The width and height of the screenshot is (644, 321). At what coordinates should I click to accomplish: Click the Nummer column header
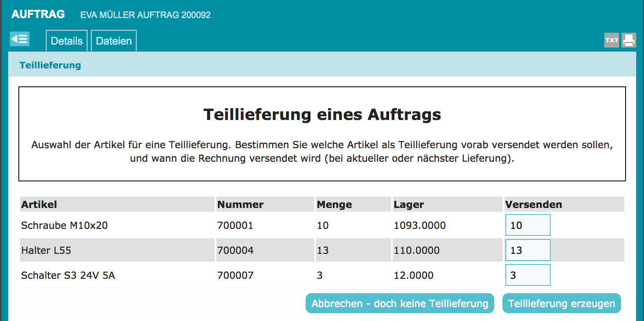(241, 204)
